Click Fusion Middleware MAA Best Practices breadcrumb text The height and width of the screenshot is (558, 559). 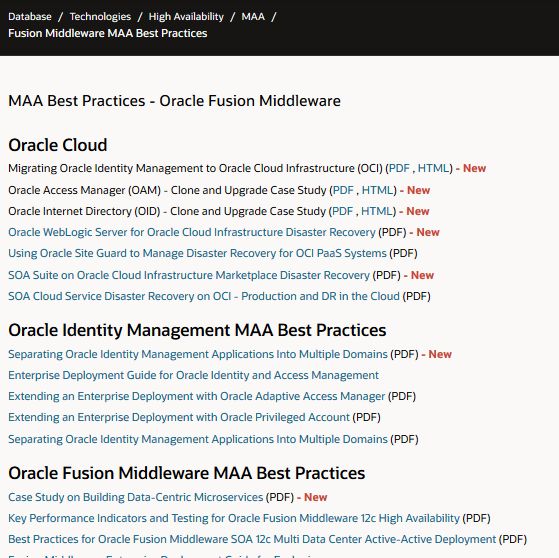[x=108, y=33]
